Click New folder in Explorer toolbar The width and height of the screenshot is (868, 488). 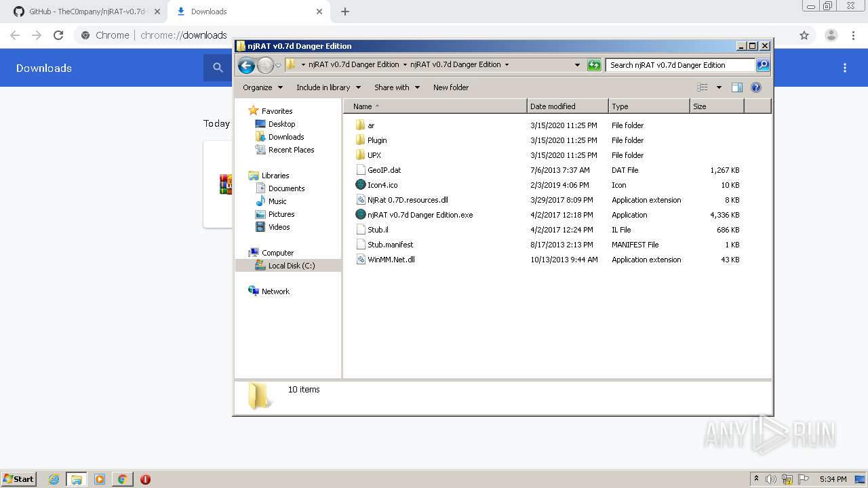pyautogui.click(x=451, y=87)
